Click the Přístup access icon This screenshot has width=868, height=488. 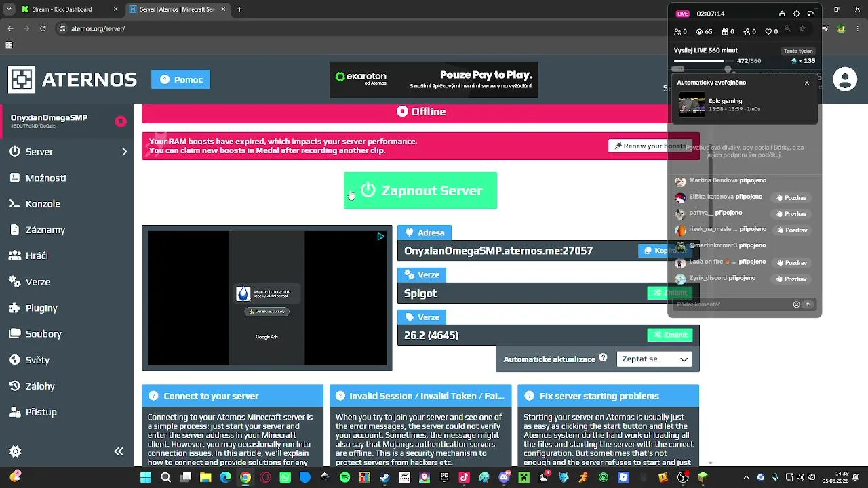tap(15, 412)
